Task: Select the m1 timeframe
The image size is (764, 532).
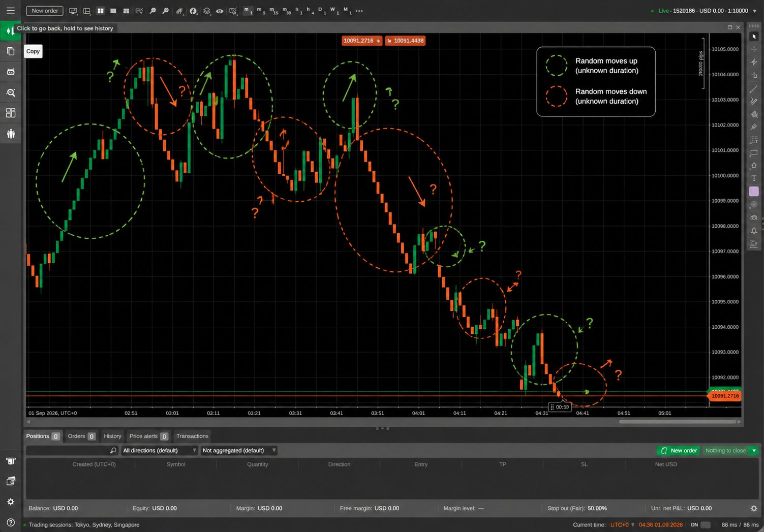Action: (x=248, y=11)
